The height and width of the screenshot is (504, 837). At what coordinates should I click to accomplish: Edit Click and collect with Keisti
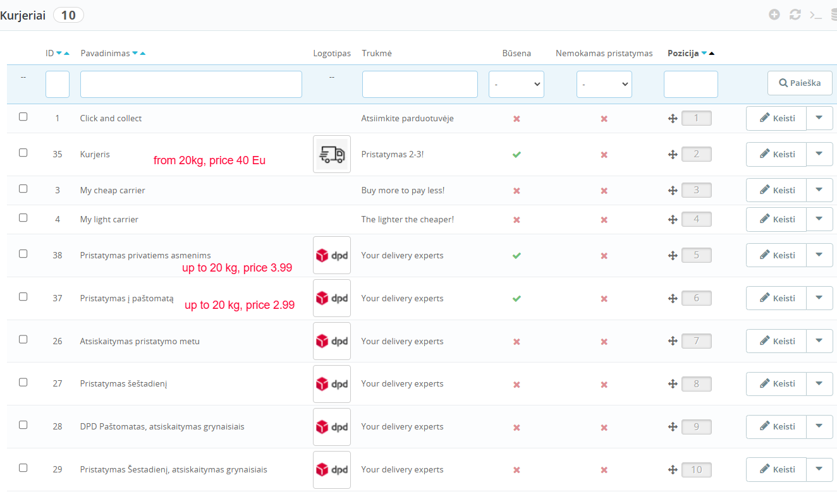(776, 118)
